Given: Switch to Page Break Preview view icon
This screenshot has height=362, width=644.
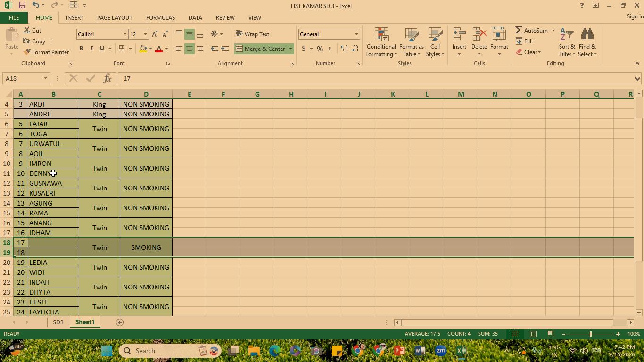Looking at the screenshot, I should (551, 334).
